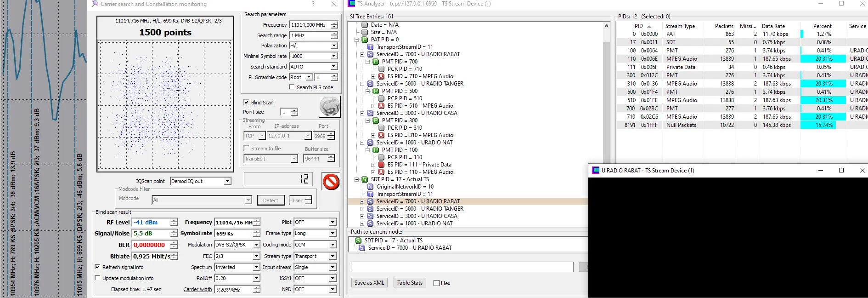The image size is (868, 298).
Task: Toggle the Stream to file checkbox
Action: (246, 149)
